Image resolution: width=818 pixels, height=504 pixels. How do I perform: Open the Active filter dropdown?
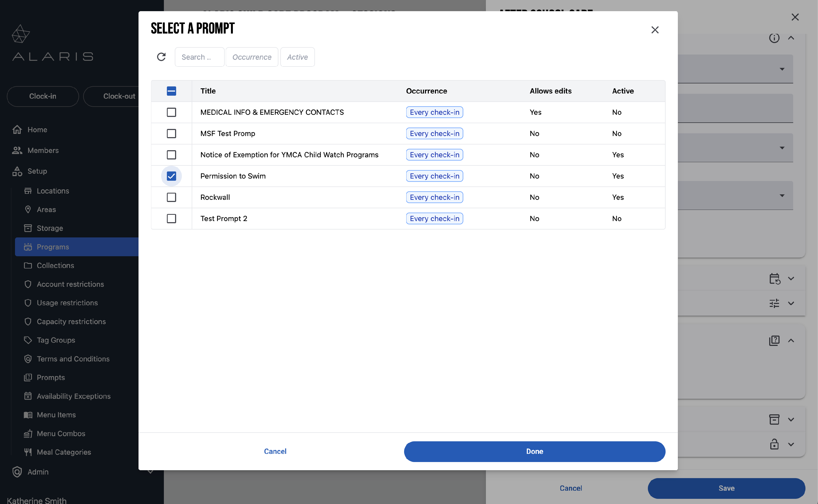pyautogui.click(x=297, y=57)
